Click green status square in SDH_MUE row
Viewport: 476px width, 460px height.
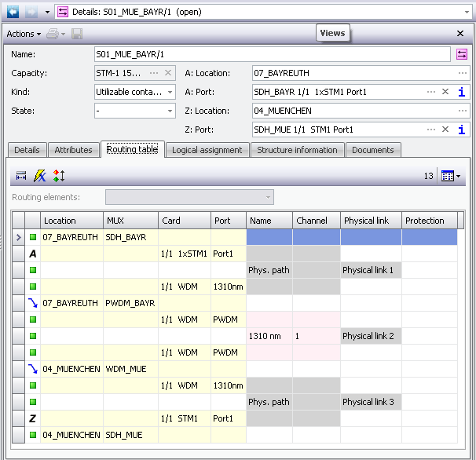point(33,435)
